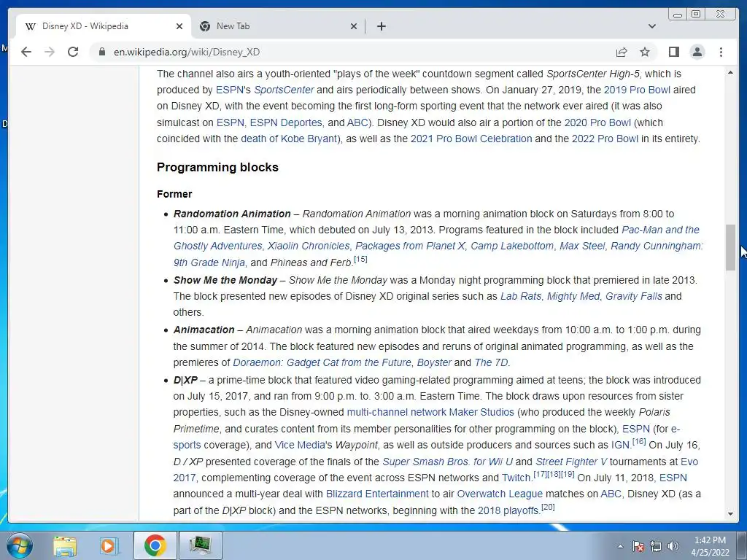Viewport: 747px width, 560px height.
Task: Go back to the previous page
Action: (26, 52)
